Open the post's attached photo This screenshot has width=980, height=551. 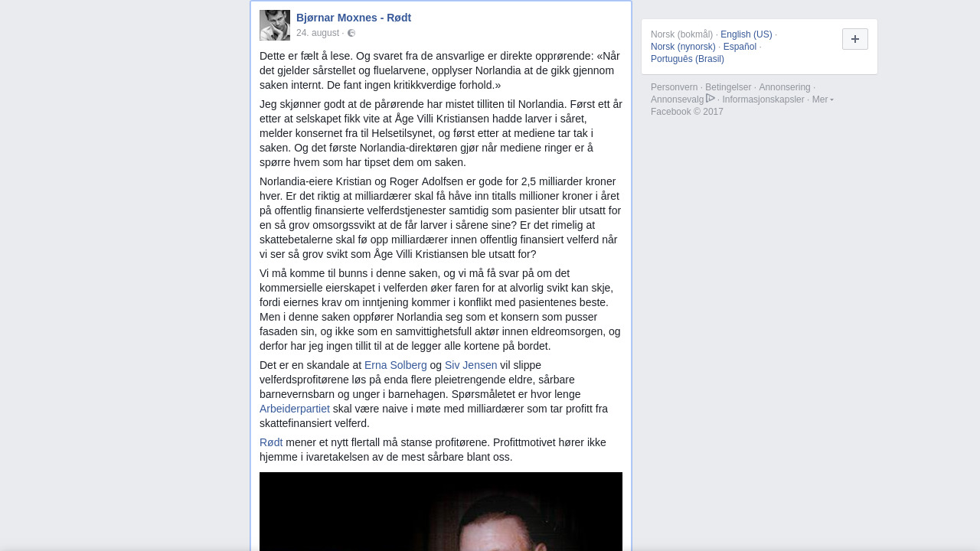[x=441, y=511]
